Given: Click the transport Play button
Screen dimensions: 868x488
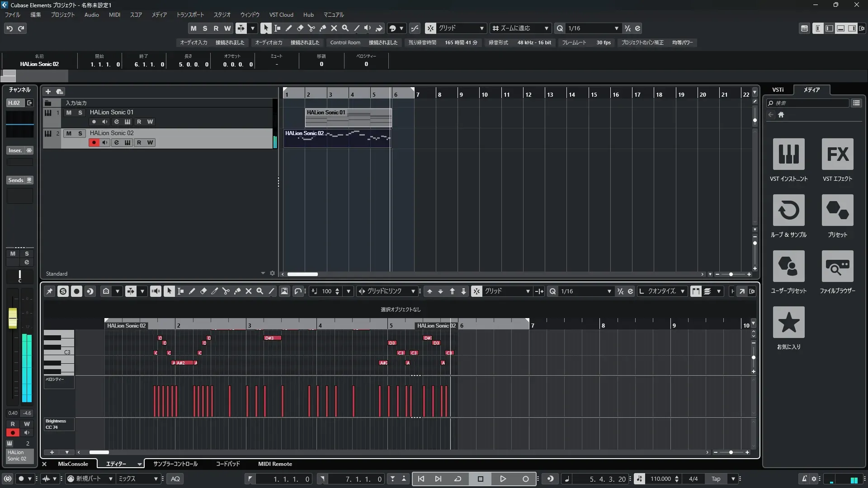Looking at the screenshot, I should [x=503, y=479].
